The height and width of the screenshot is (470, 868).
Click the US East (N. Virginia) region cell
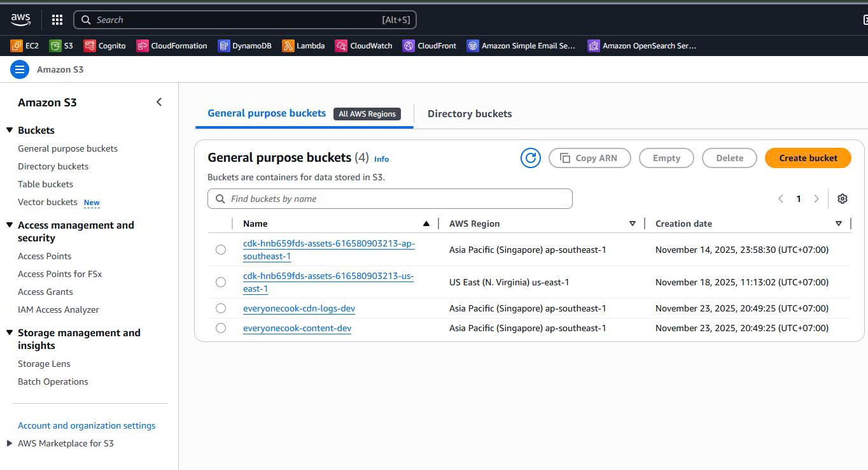pos(509,282)
